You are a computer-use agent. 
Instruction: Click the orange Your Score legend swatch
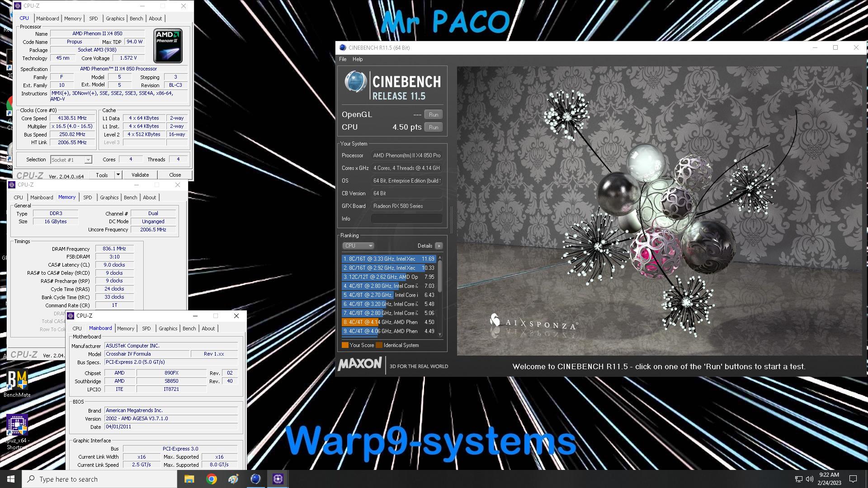pos(345,345)
